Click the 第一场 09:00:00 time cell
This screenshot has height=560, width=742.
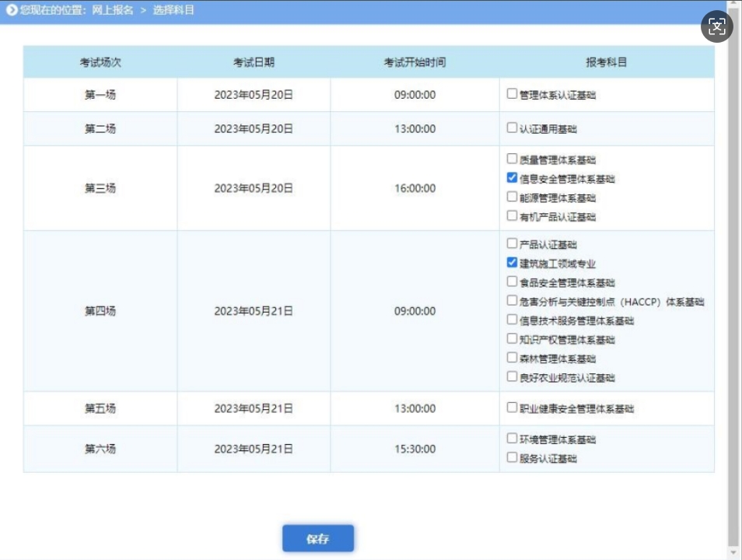coord(415,95)
